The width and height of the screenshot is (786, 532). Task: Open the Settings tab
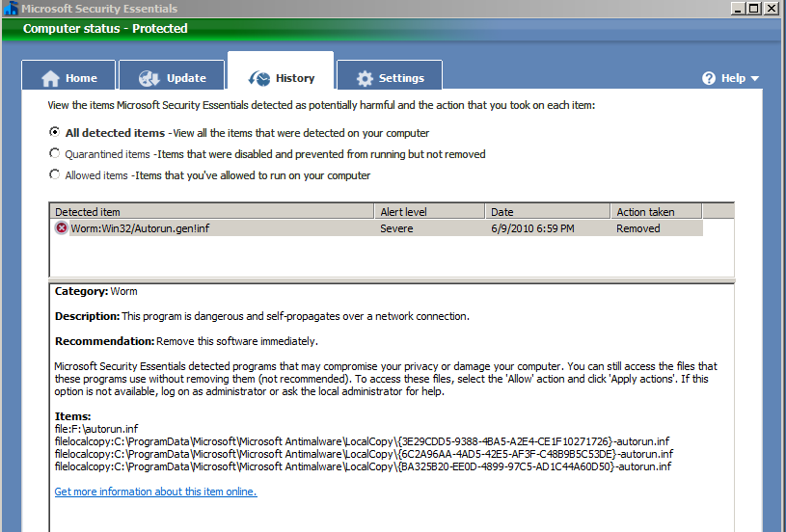click(390, 75)
